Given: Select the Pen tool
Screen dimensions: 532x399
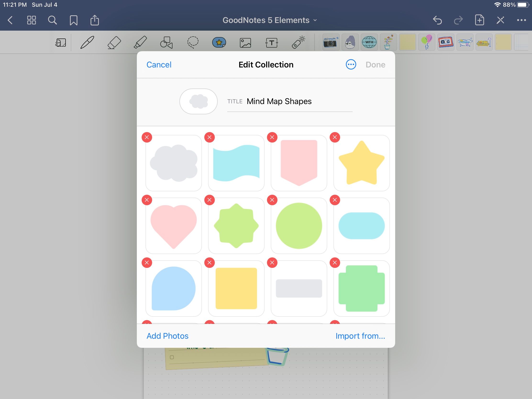Looking at the screenshot, I should tap(87, 42).
